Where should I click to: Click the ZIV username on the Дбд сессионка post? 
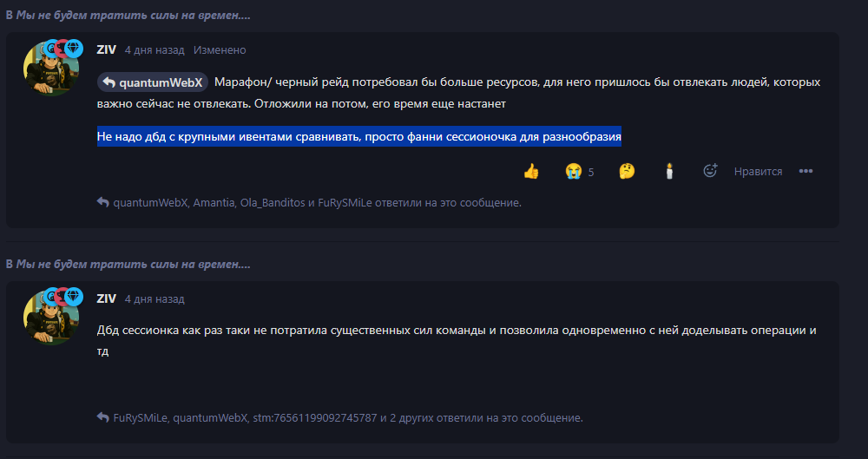coord(106,299)
